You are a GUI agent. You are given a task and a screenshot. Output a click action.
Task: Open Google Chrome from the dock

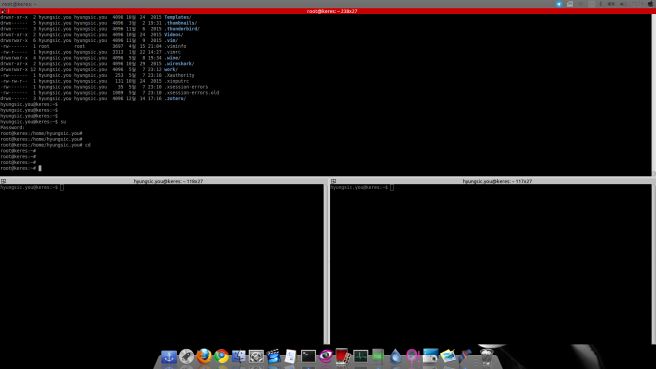point(221,356)
